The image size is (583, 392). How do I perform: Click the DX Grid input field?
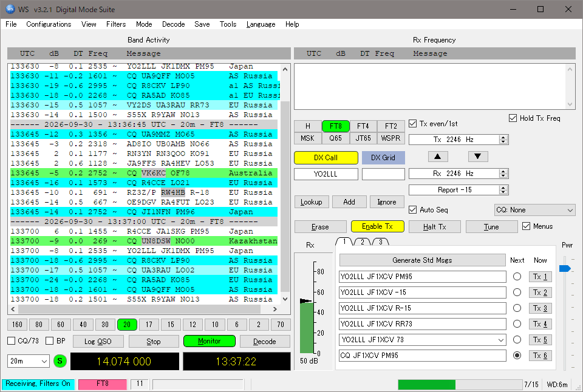point(383,174)
